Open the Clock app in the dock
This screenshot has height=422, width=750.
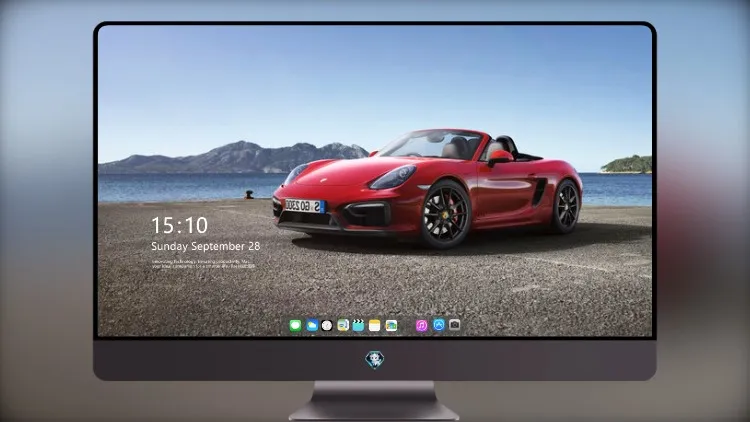click(327, 326)
